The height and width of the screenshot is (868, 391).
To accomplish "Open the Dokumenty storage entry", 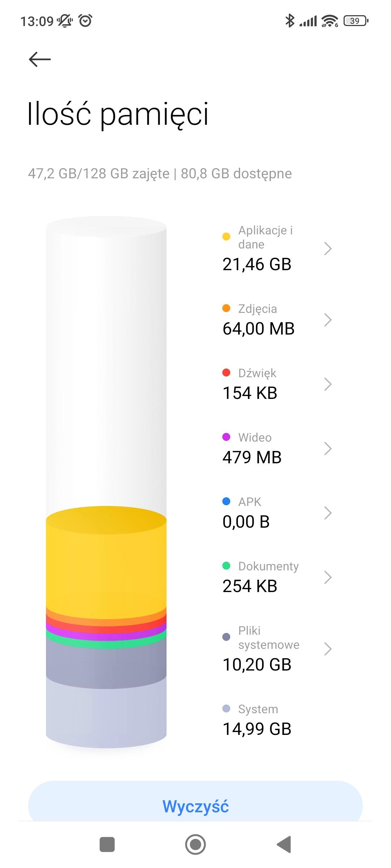I will coord(261,577).
